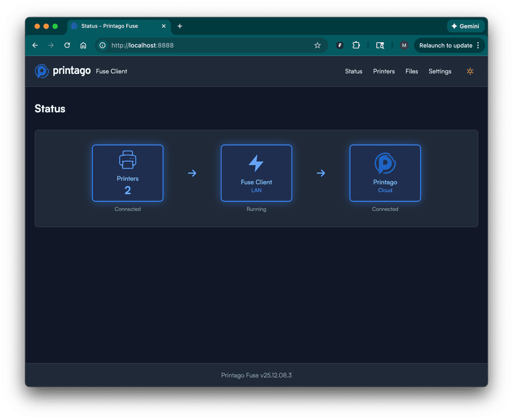This screenshot has height=420, width=513.
Task: Open the Printers nav item
Action: 384,71
